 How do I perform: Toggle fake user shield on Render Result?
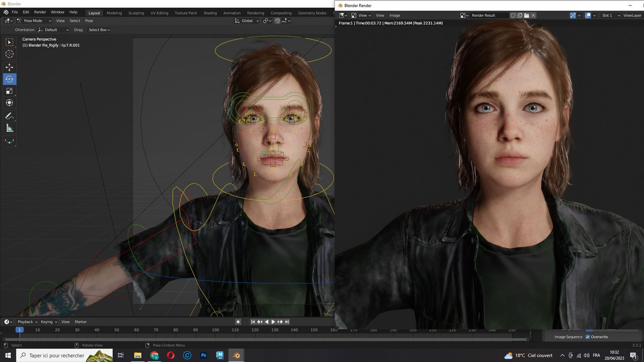point(513,15)
